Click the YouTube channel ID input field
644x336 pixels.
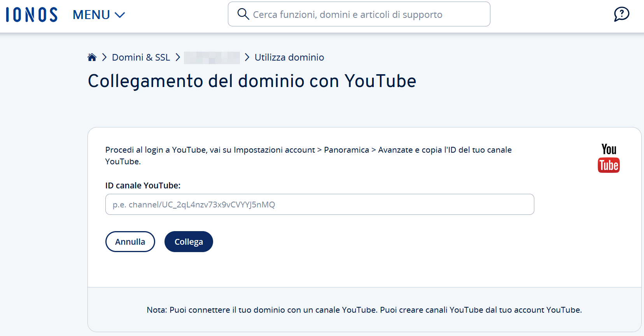320,204
